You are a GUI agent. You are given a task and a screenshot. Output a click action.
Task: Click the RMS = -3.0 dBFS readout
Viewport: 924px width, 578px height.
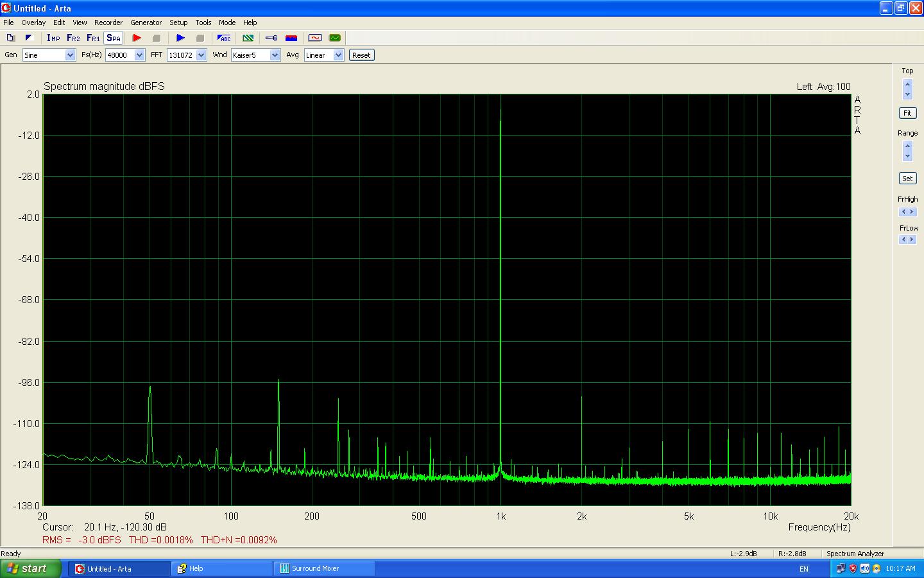tap(81, 540)
